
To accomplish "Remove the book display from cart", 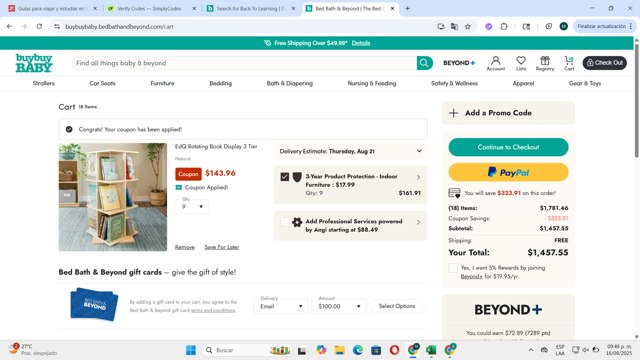I will pyautogui.click(x=184, y=247).
